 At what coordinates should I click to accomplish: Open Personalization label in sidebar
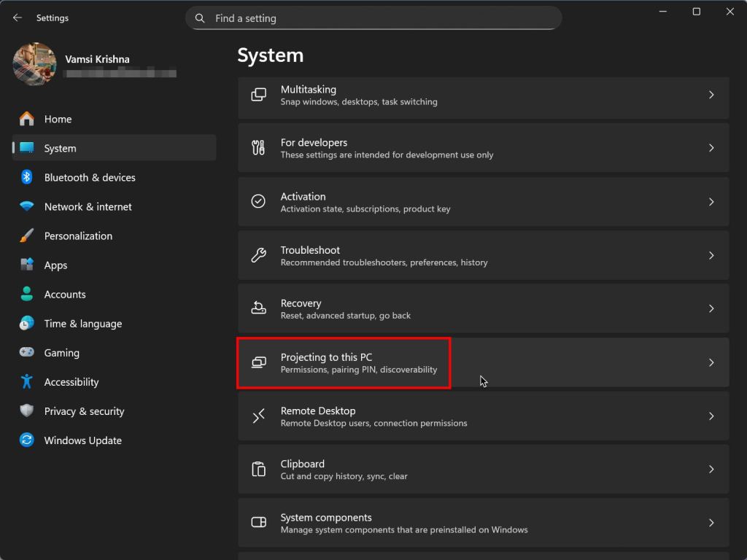click(78, 236)
